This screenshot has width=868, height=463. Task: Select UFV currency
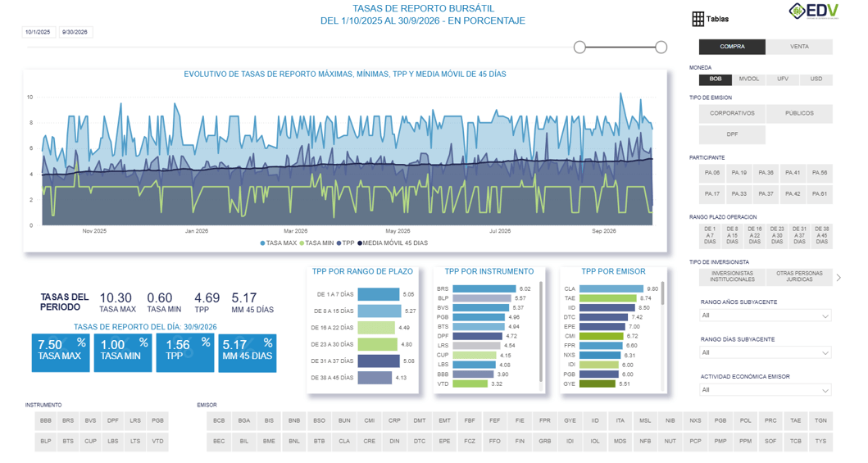782,79
